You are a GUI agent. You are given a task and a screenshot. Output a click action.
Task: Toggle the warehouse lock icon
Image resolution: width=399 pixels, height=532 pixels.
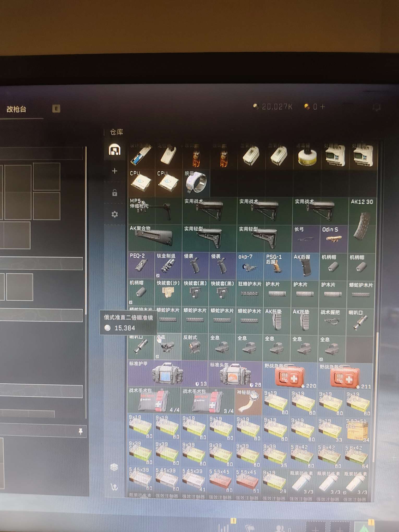[x=114, y=193]
